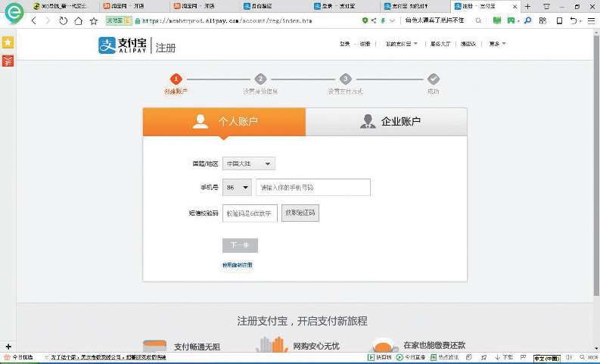Image resolution: width=600 pixels, height=364 pixels.
Task: Click the green padlock in address bar
Action: click(x=138, y=21)
